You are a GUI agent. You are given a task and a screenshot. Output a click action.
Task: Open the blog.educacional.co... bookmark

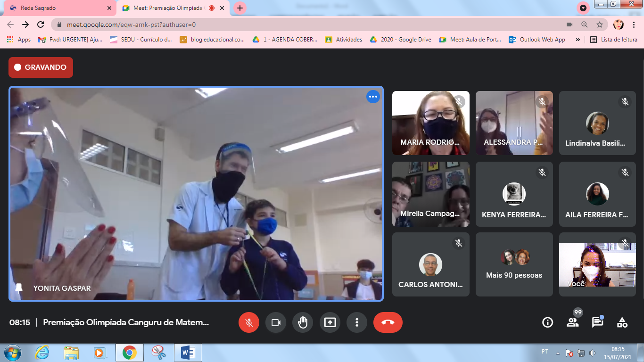(212, 40)
